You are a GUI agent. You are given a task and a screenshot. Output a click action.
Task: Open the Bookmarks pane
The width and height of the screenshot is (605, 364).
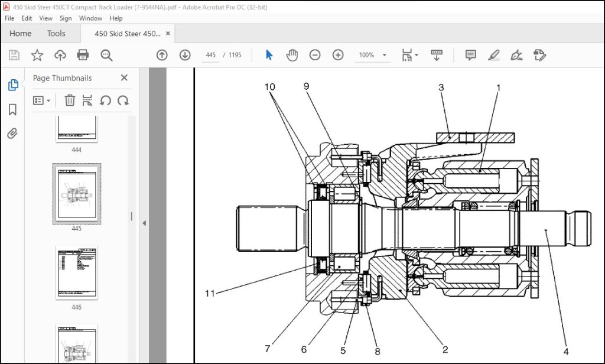13,110
